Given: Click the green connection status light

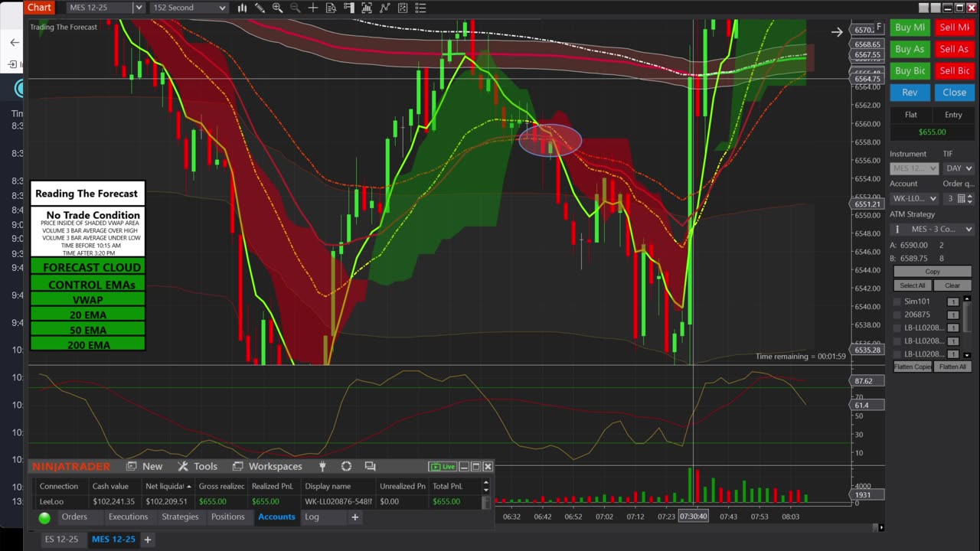Looking at the screenshot, I should (44, 517).
